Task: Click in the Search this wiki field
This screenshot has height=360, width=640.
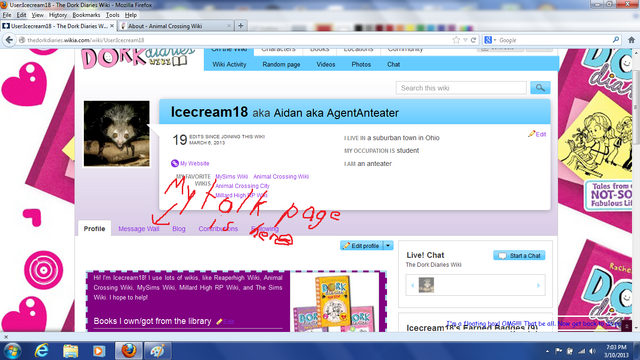Action: [x=461, y=88]
